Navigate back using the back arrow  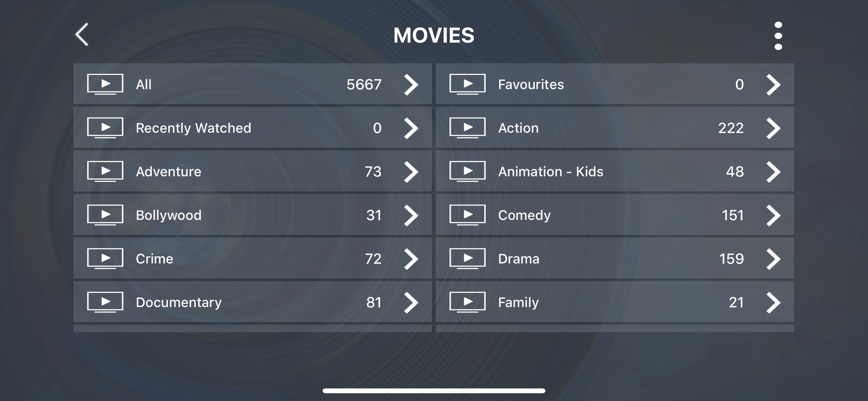pos(84,34)
